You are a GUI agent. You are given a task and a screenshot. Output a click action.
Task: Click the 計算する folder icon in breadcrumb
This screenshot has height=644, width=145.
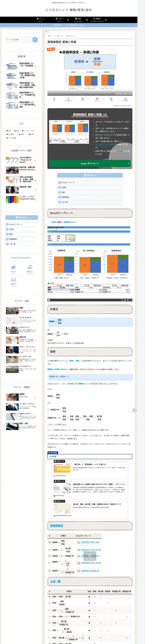pos(68,36)
